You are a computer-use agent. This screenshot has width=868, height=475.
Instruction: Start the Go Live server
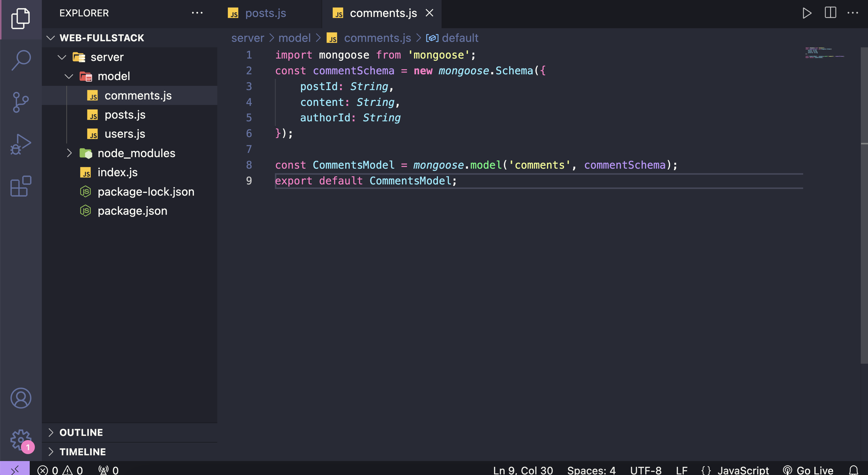coord(808,470)
